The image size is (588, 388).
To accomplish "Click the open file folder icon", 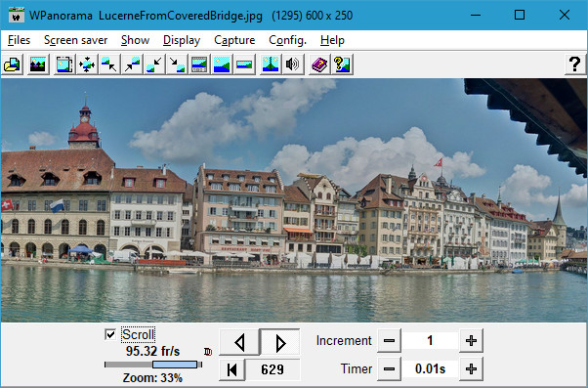I will tap(12, 65).
